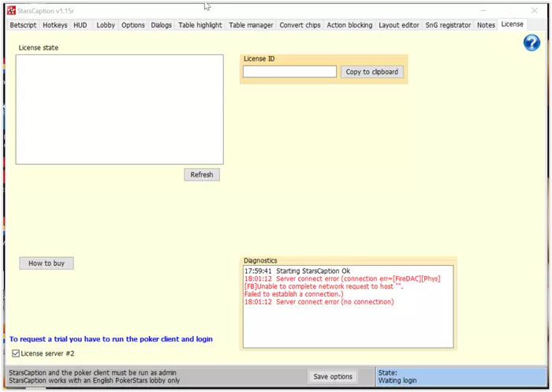
Task: Open the blue help question mark icon
Action: click(531, 43)
